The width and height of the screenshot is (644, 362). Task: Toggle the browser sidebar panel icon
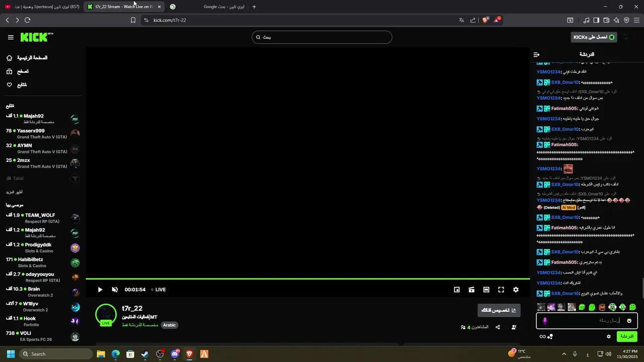tap(596, 20)
